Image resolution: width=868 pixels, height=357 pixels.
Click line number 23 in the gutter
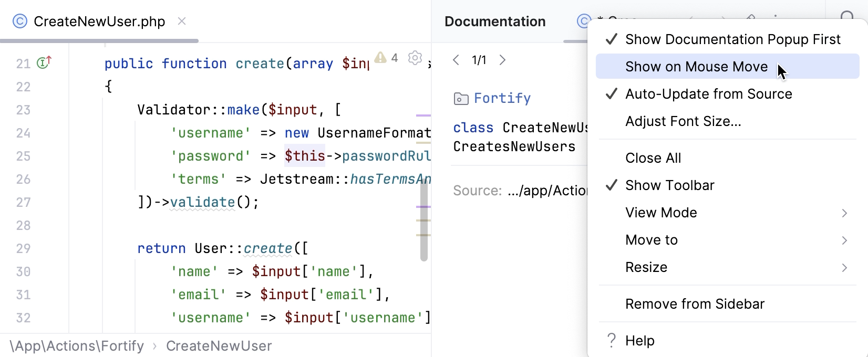(23, 110)
